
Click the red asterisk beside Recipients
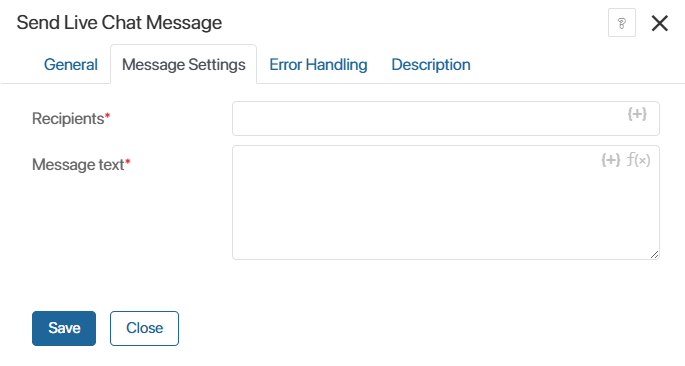pyautogui.click(x=107, y=116)
